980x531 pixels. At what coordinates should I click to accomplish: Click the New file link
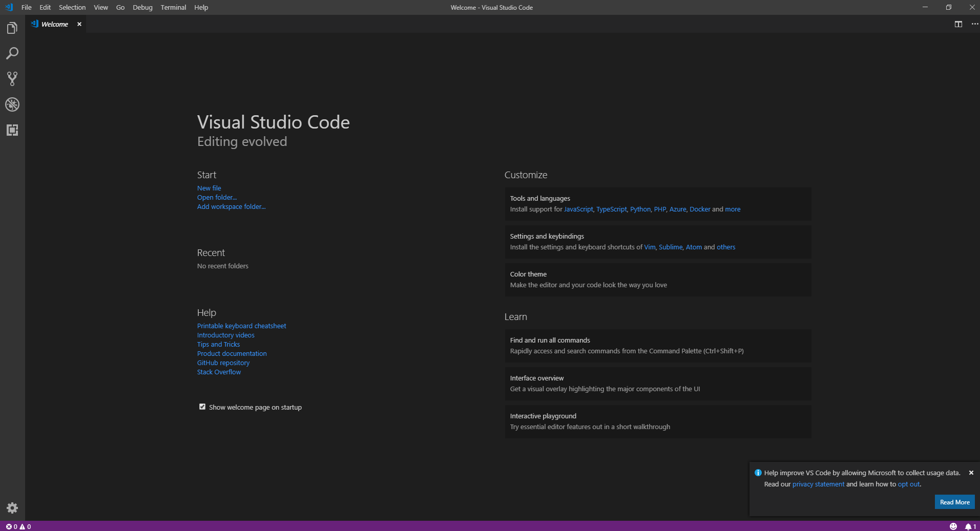[x=209, y=188]
